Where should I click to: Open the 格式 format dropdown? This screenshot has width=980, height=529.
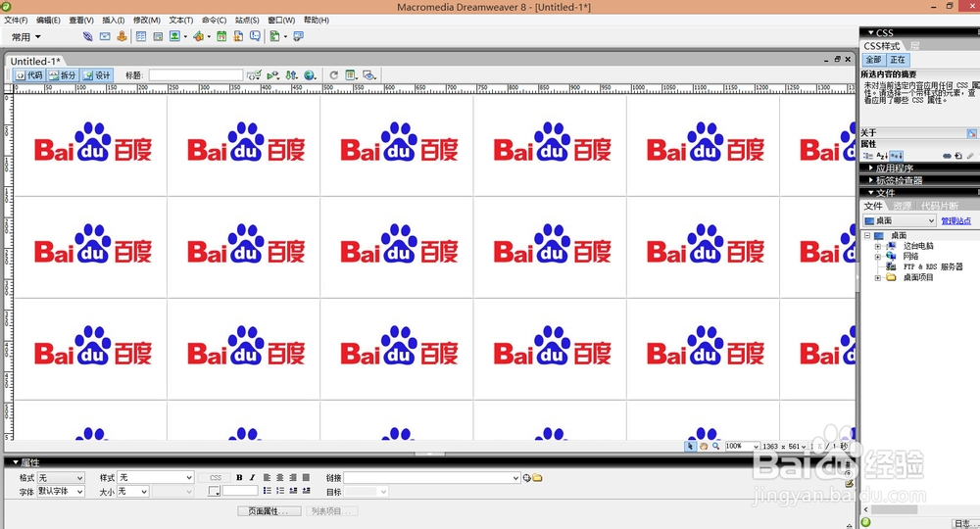(x=61, y=478)
